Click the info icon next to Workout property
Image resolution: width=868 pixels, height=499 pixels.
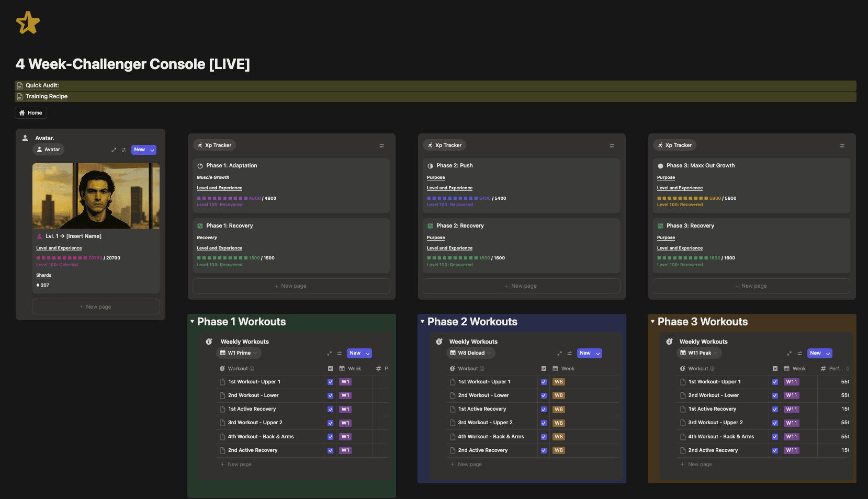252,368
